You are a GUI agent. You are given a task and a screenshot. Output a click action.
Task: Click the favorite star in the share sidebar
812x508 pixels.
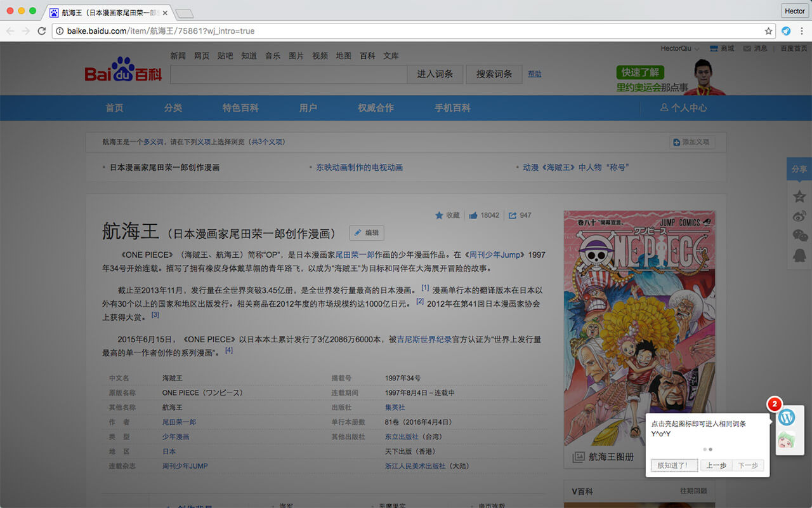(x=799, y=196)
